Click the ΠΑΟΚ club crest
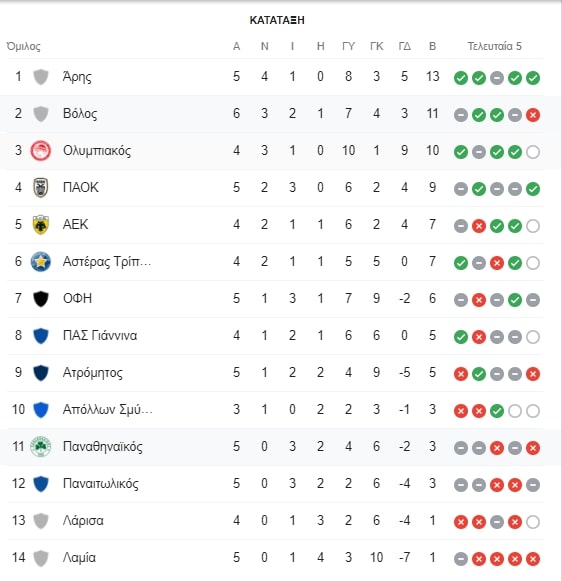 40,188
